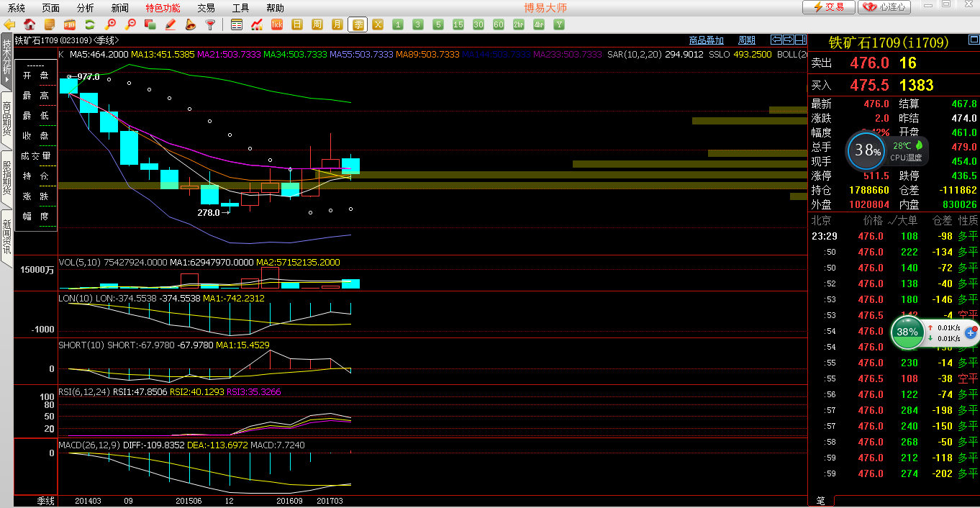Click the blue plus floating widget icon
Image resolution: width=980 pixels, height=508 pixels.
click(971, 332)
